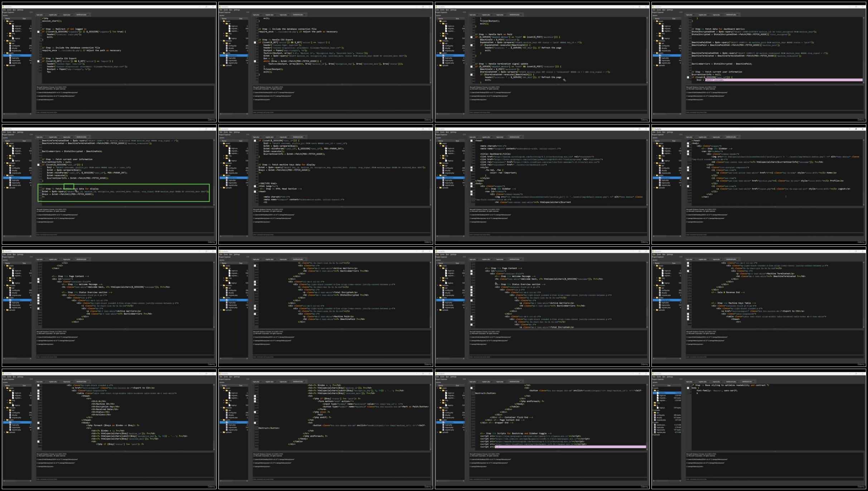Open Run menu in Handle Mark as Paid frame
Viewport: 868px width, 491px height.
(447, 10)
